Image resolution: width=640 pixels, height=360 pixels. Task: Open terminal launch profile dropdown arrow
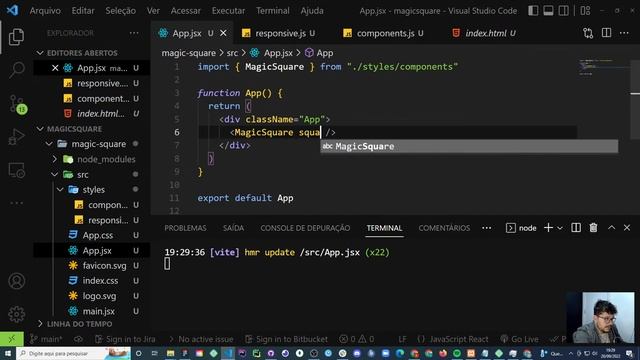coord(560,228)
